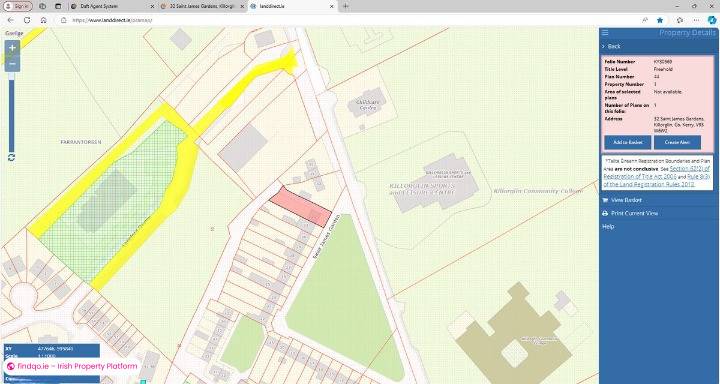720x384 pixels.
Task: View site information lock icon
Action: click(64, 20)
